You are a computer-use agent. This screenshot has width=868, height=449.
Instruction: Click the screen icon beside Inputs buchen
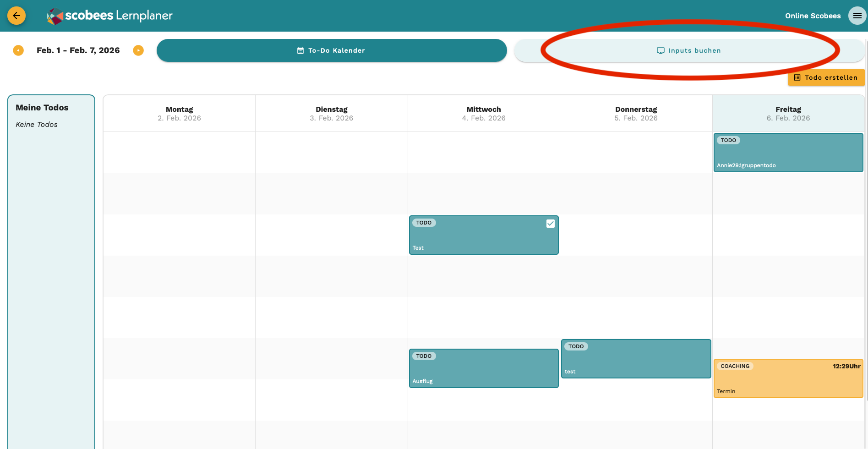coord(661,51)
